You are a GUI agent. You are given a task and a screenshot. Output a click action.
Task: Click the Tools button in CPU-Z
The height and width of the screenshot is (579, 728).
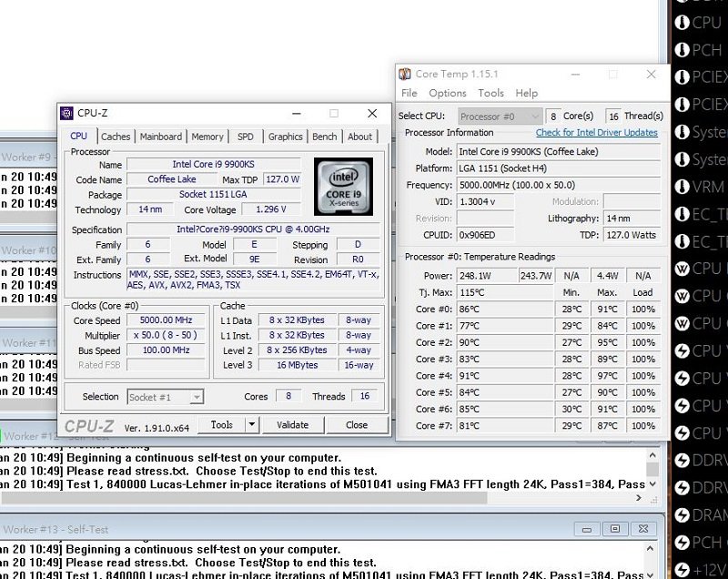pyautogui.click(x=221, y=424)
